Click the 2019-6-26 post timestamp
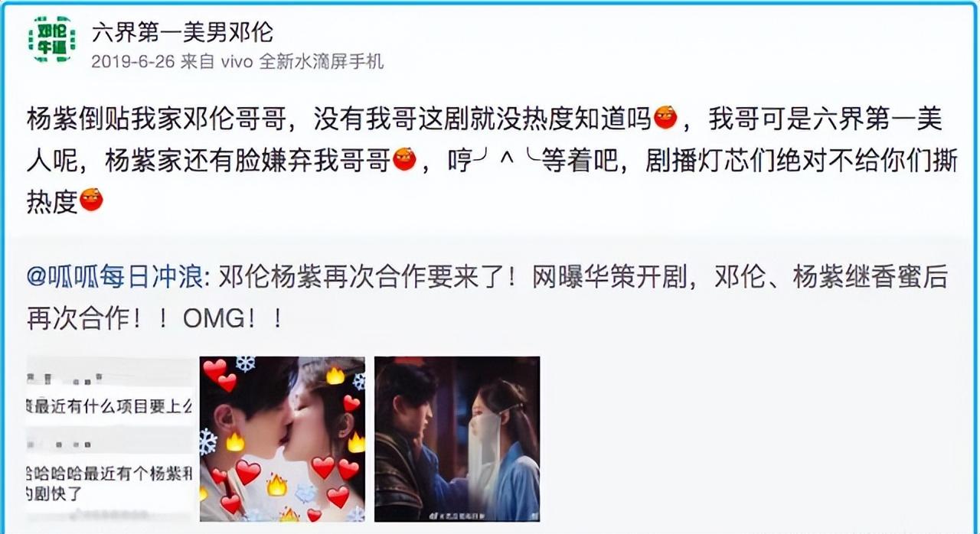This screenshot has height=534, width=980. [132, 62]
